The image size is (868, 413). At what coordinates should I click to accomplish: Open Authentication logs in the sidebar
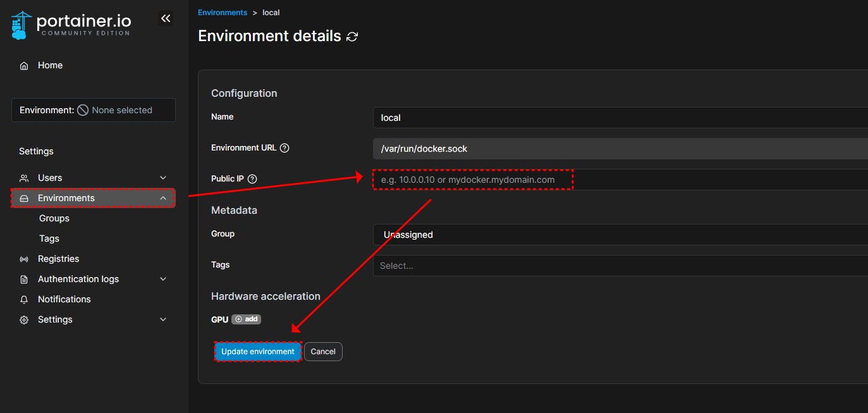pyautogui.click(x=94, y=280)
